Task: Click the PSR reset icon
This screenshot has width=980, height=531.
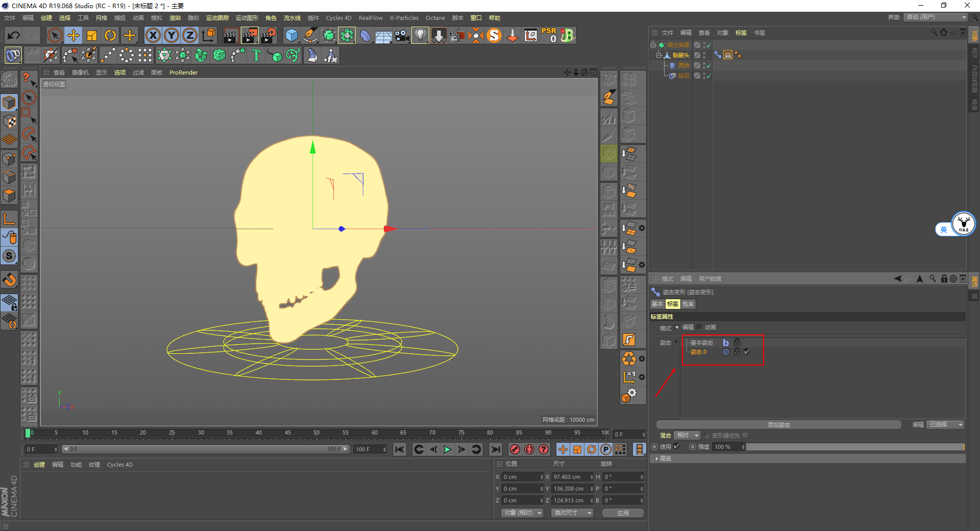Action: [x=549, y=35]
